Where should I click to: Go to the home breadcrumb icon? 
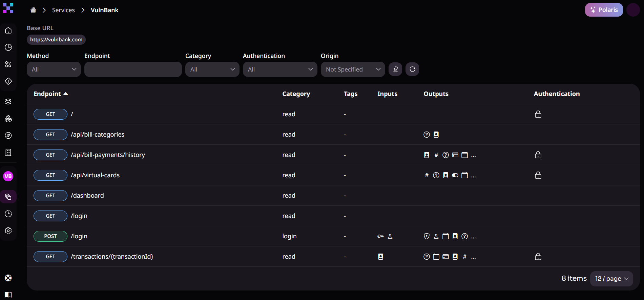coord(33,10)
